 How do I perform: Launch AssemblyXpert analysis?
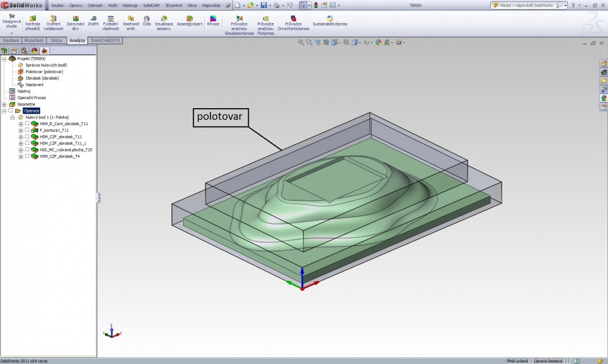pos(190,21)
